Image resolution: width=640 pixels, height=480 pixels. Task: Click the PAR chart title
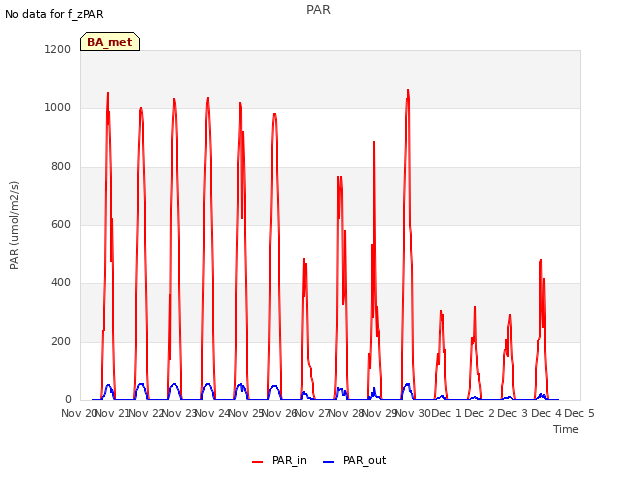pos(318,10)
